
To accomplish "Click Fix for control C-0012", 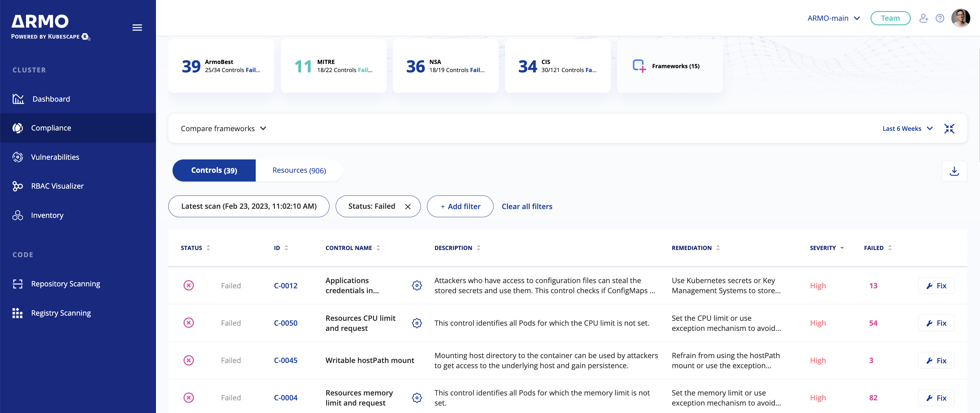I will tap(936, 286).
